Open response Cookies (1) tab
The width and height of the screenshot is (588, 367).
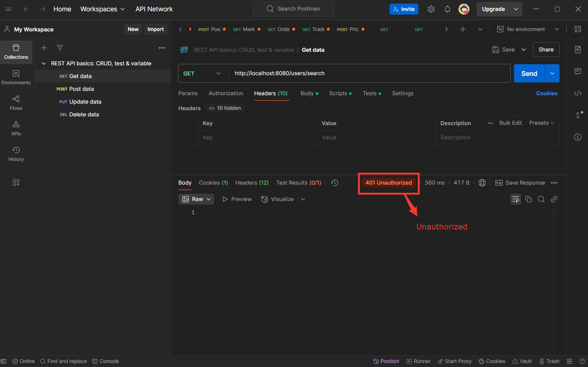[x=213, y=183]
